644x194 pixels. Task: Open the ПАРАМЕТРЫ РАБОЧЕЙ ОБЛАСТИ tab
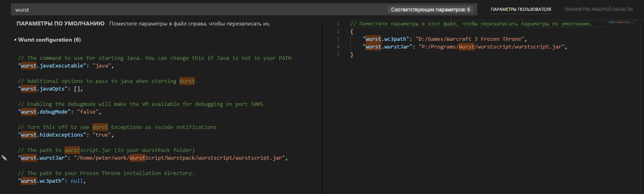[598, 9]
